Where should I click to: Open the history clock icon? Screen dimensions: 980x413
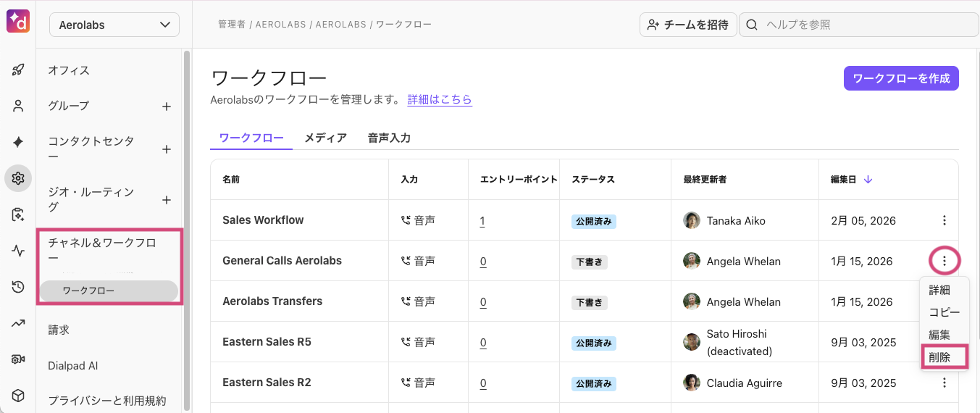click(18, 288)
